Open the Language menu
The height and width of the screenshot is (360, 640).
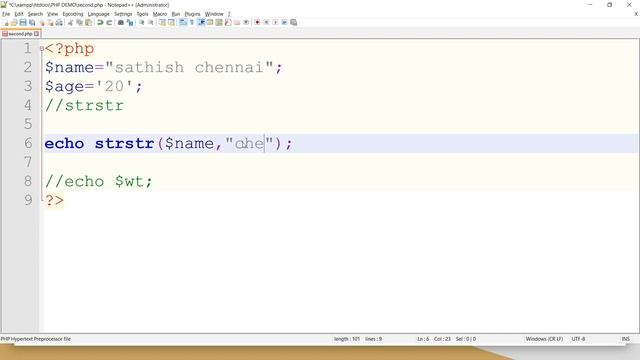tap(98, 14)
